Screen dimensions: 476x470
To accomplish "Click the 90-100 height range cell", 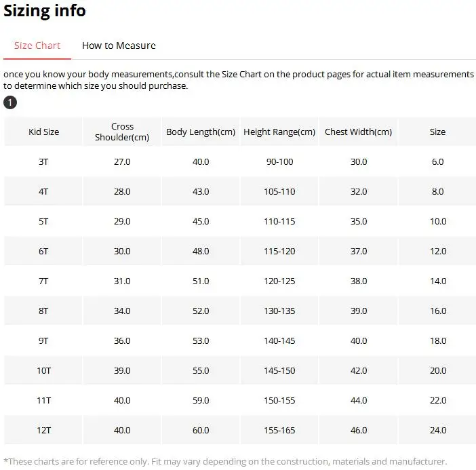I will [x=279, y=161].
